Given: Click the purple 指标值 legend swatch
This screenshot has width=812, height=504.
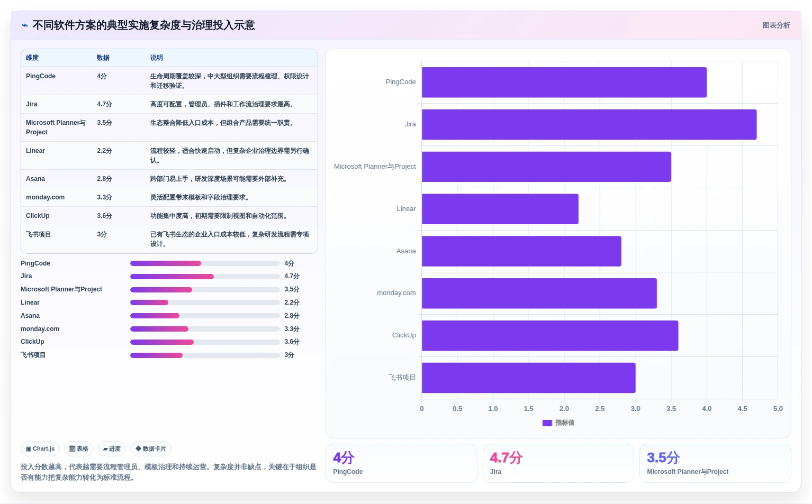Looking at the screenshot, I should coord(547,423).
